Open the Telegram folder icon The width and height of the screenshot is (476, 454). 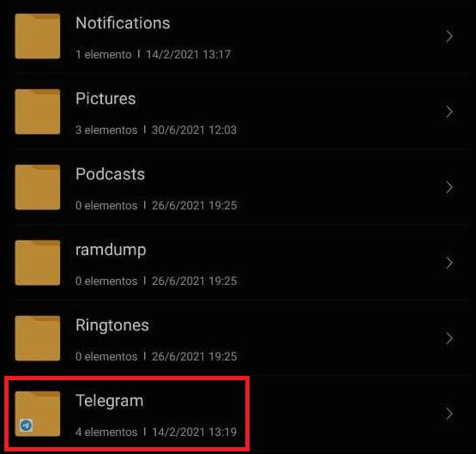coord(38,414)
